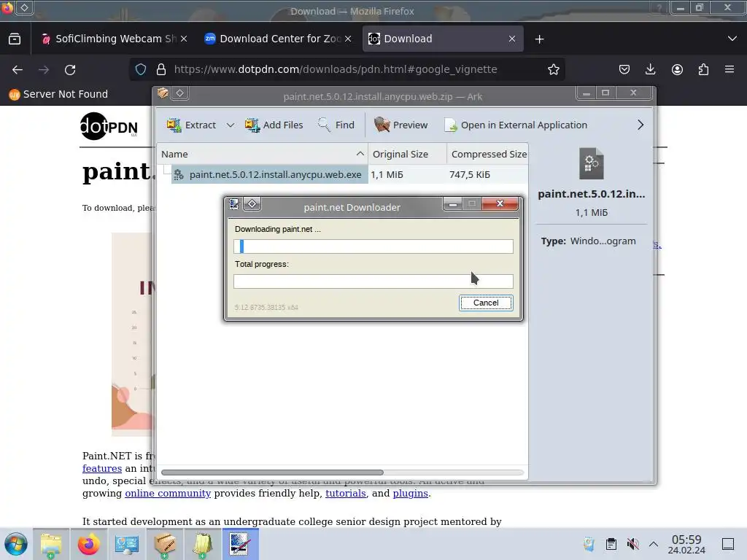The width and height of the screenshot is (747, 560).
Task: Click the exe file icon in Ark info panel
Action: click(x=591, y=163)
